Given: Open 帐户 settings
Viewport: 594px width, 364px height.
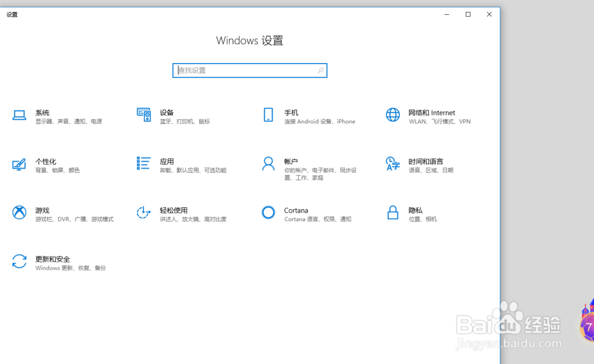Looking at the screenshot, I should (x=290, y=165).
